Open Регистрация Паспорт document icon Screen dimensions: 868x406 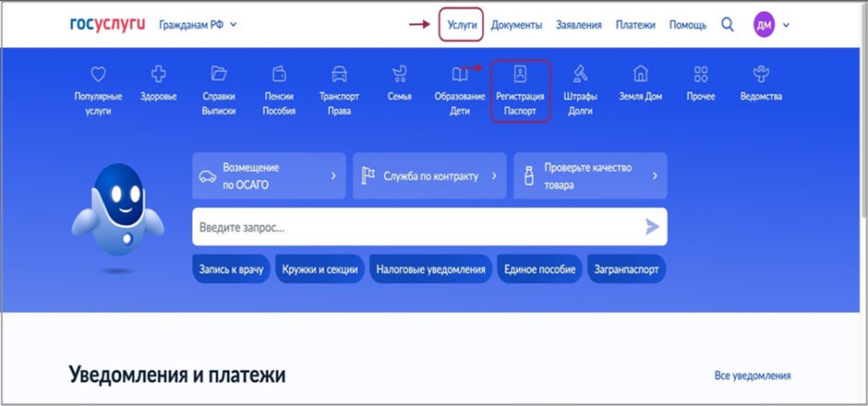tap(520, 74)
